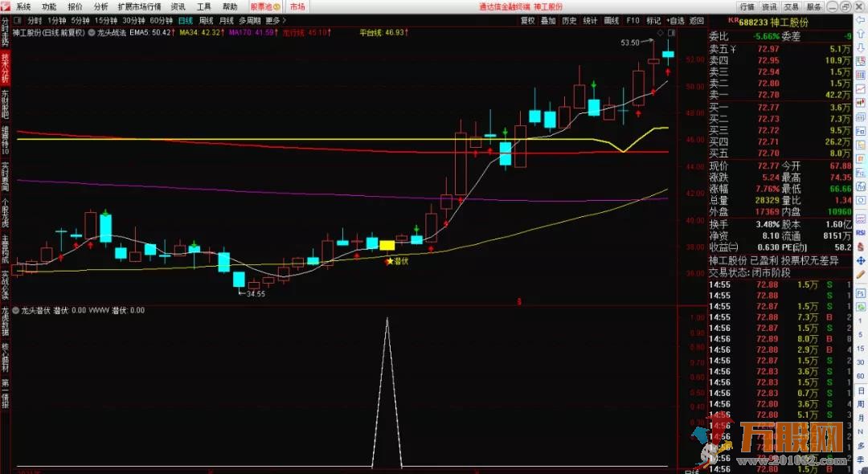Click the 月 monthly shortcut in right toolbar
This screenshot has height=474, width=868.
coord(861,418)
